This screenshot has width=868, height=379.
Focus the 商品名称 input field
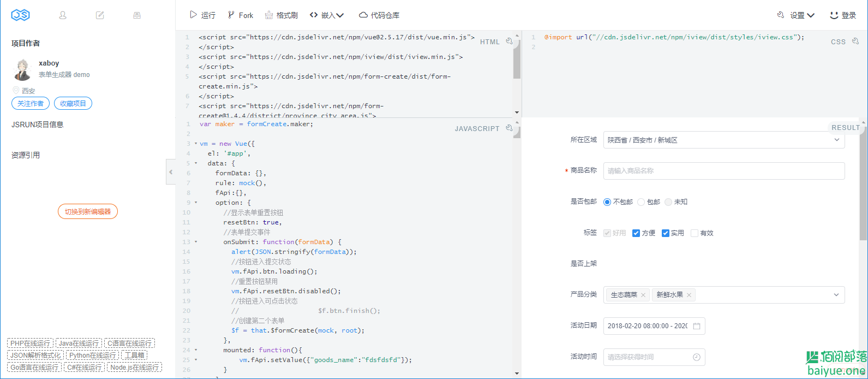pos(724,170)
